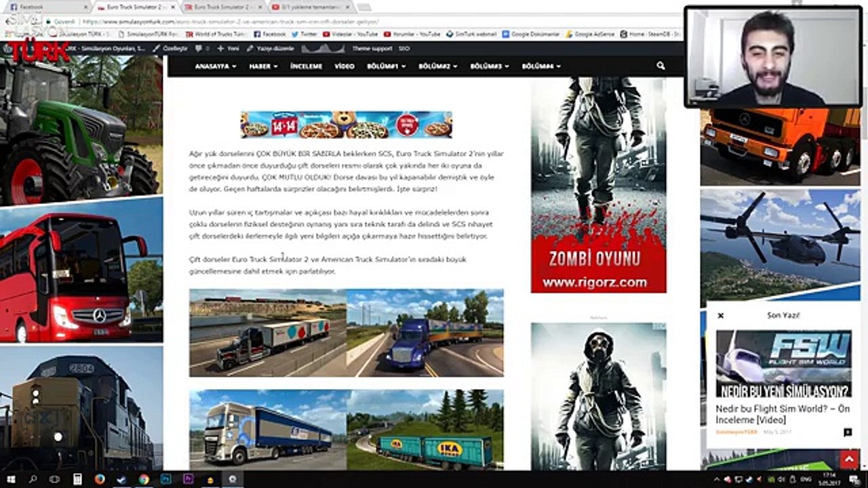
Task: Open Premiere Pro from the taskbar
Action: pos(189,479)
